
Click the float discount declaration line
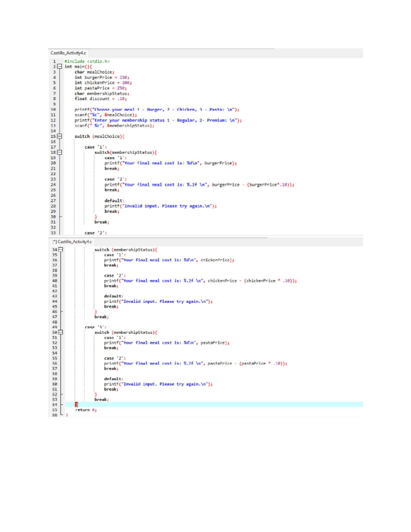pos(100,99)
